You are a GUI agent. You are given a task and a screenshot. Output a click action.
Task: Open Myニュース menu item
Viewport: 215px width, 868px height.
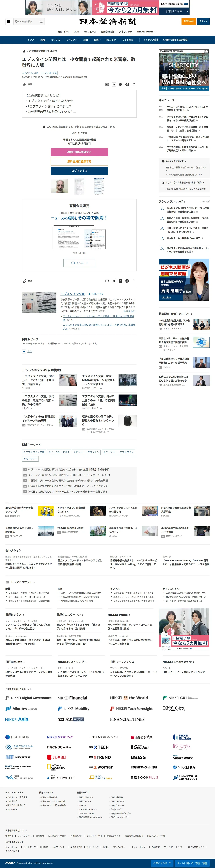click(90, 32)
